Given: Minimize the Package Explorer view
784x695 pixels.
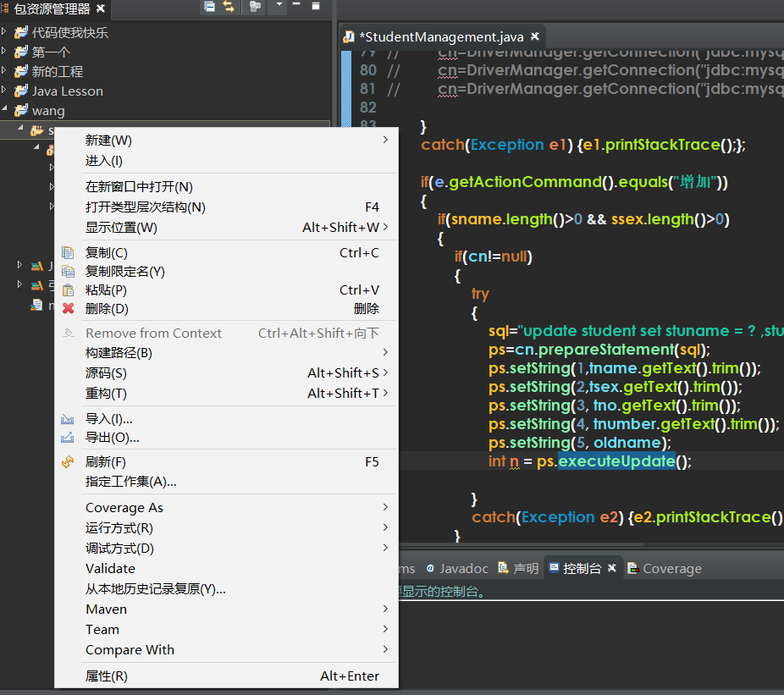Looking at the screenshot, I should [x=296, y=4].
